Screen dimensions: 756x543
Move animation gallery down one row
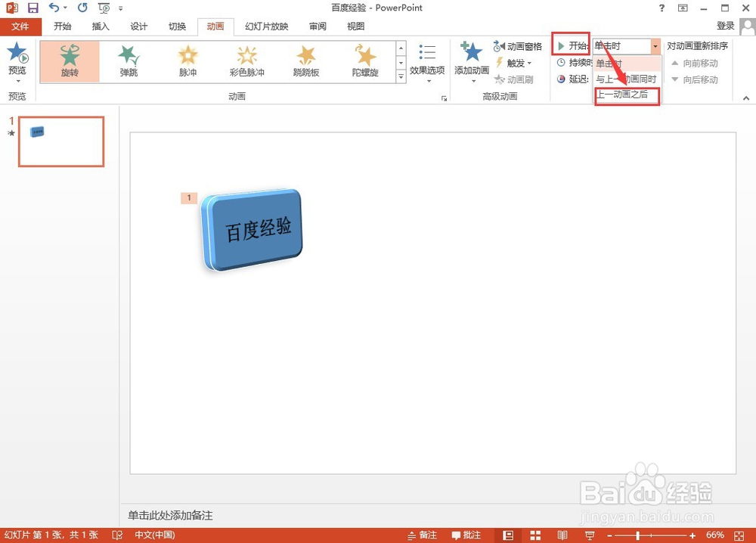(x=401, y=63)
